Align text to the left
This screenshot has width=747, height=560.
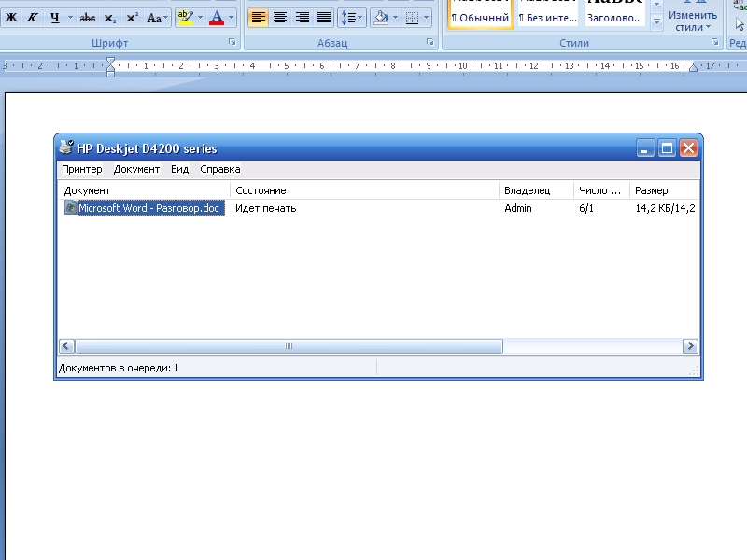(x=259, y=18)
